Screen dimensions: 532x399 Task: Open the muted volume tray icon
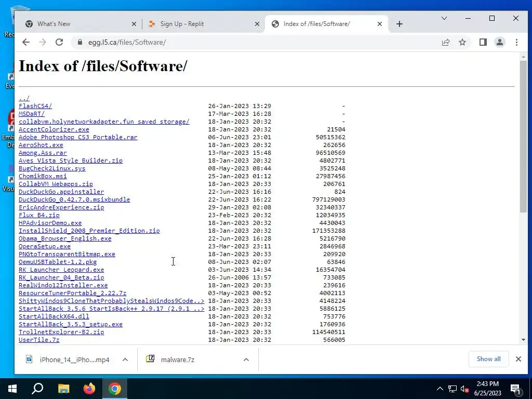(465, 389)
